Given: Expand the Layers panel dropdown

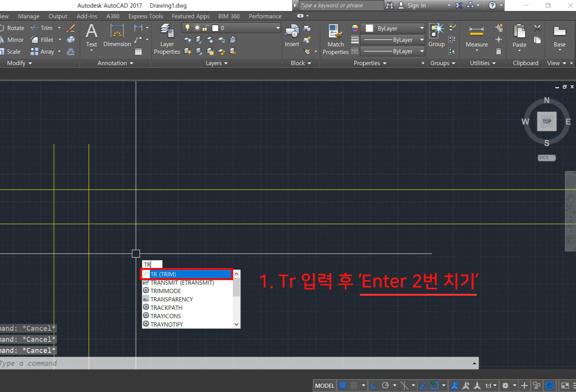Looking at the screenshot, I should pyautogui.click(x=217, y=63).
